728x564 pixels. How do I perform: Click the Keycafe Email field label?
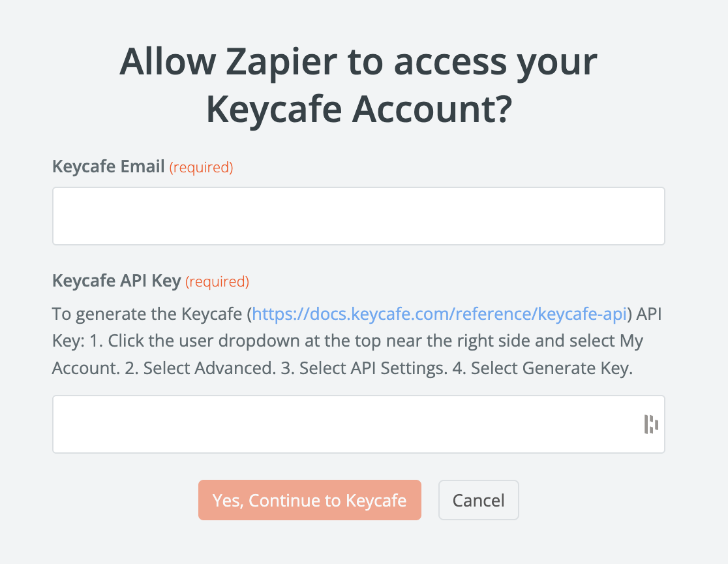pyautogui.click(x=108, y=167)
